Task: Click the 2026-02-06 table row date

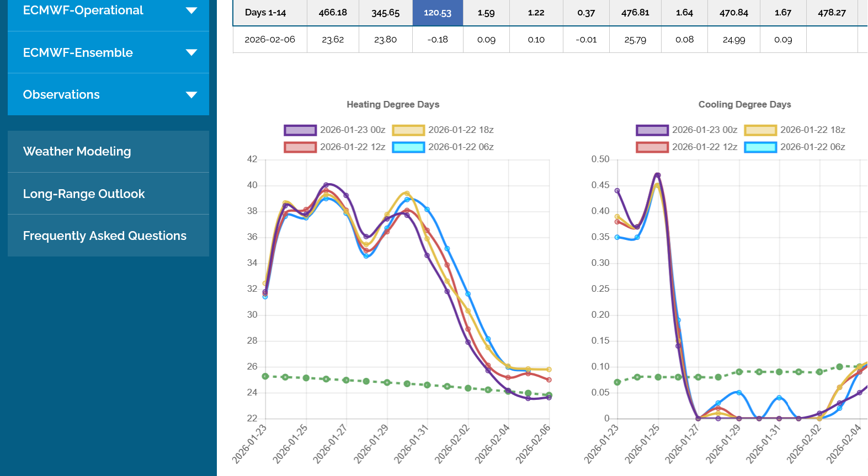Action: coord(270,40)
